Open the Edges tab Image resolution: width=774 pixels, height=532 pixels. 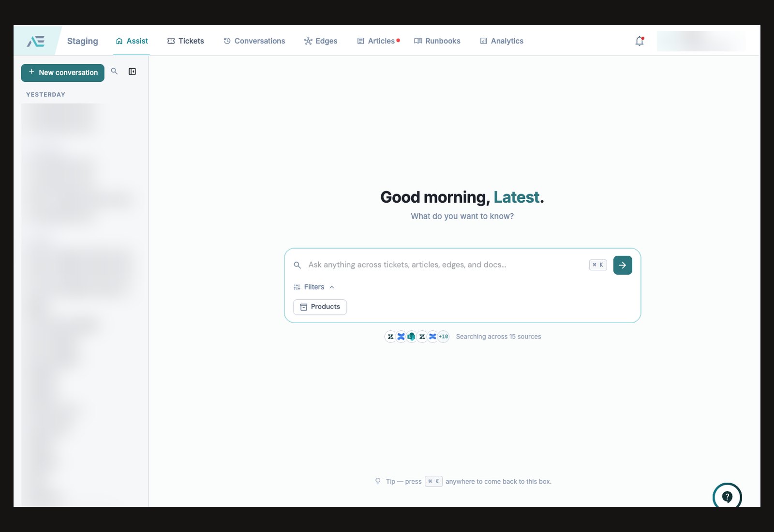(321, 41)
